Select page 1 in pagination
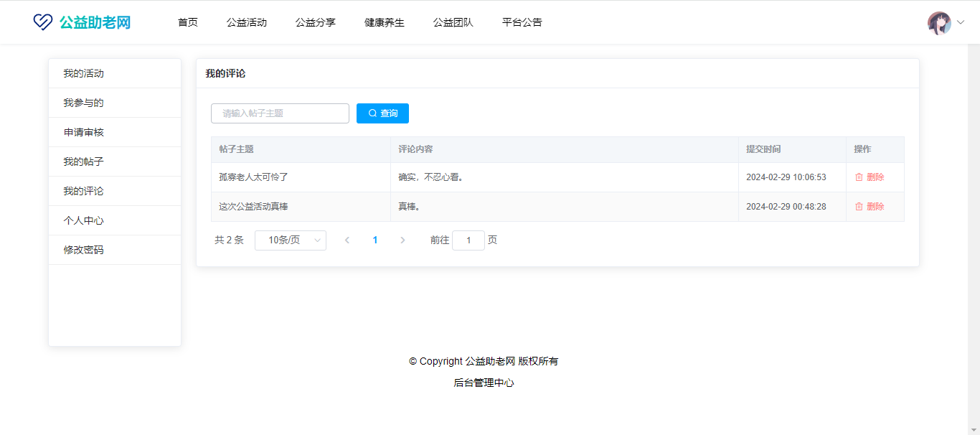The height and width of the screenshot is (435, 980). (x=375, y=240)
